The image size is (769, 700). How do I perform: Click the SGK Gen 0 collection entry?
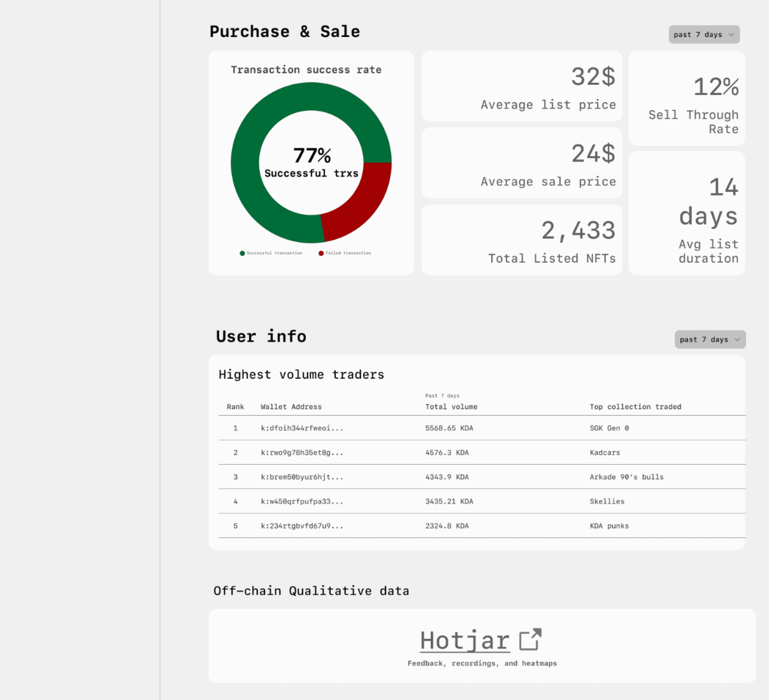pos(609,428)
